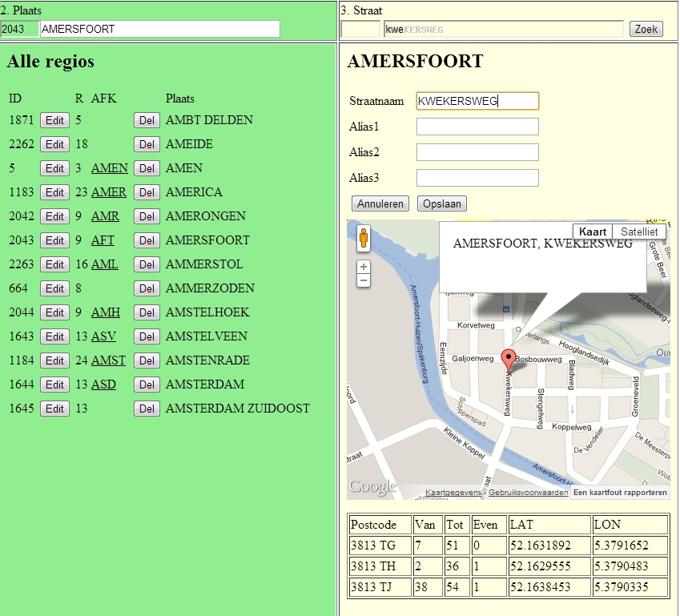This screenshot has width=680, height=616.
Task: Focus the Straatnaam input field
Action: point(477,101)
